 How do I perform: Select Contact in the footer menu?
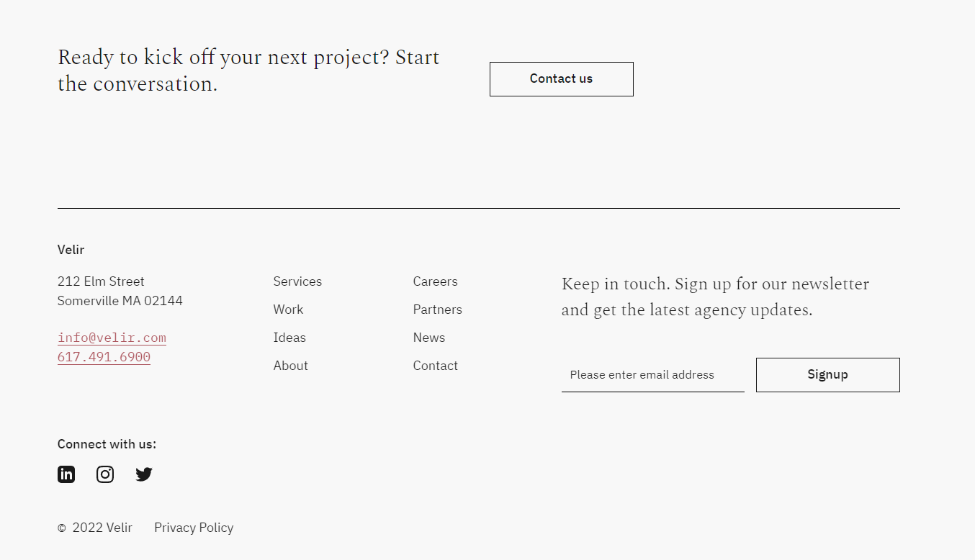pos(435,366)
